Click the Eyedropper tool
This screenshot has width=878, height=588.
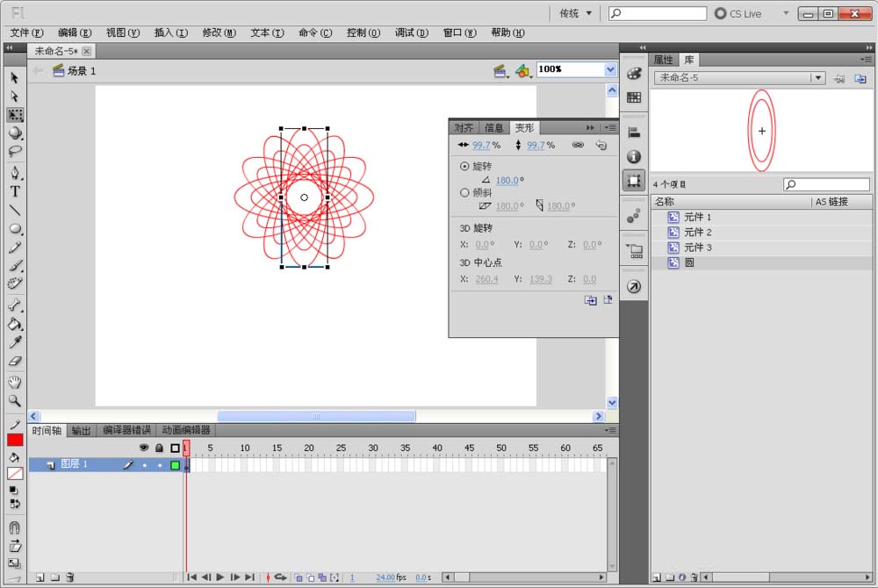(x=15, y=342)
